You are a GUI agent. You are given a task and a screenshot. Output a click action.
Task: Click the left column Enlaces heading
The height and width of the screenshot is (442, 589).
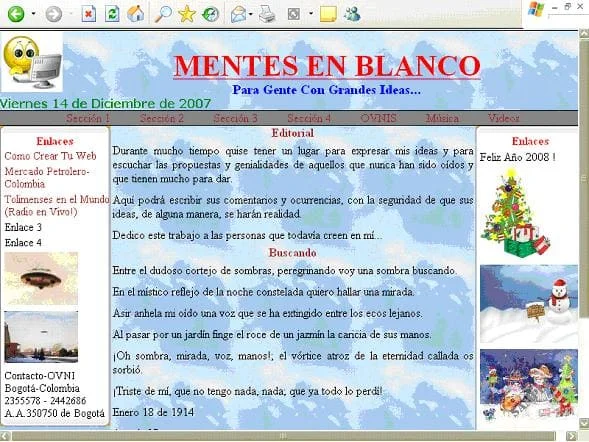(x=55, y=141)
